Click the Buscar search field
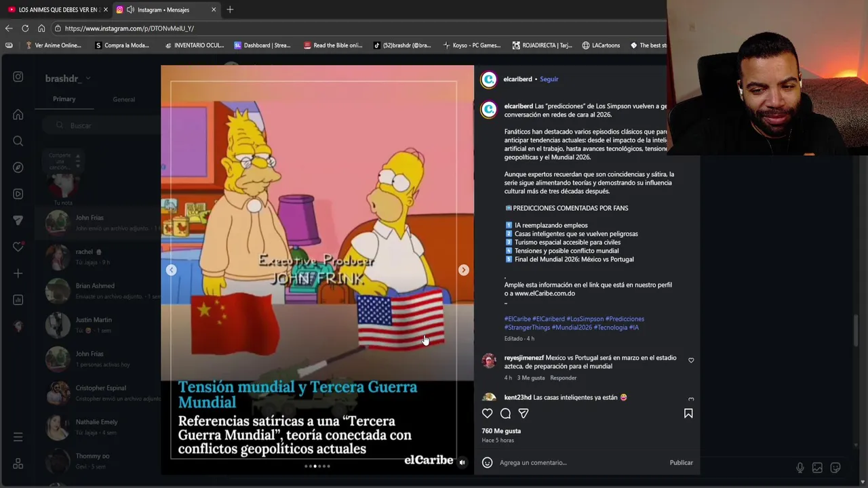Screen dimensions: 868x488 point(100,125)
